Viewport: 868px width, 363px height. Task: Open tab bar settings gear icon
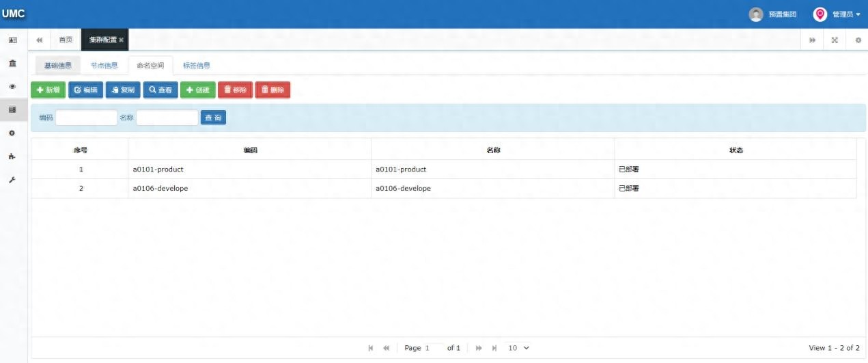pos(858,40)
